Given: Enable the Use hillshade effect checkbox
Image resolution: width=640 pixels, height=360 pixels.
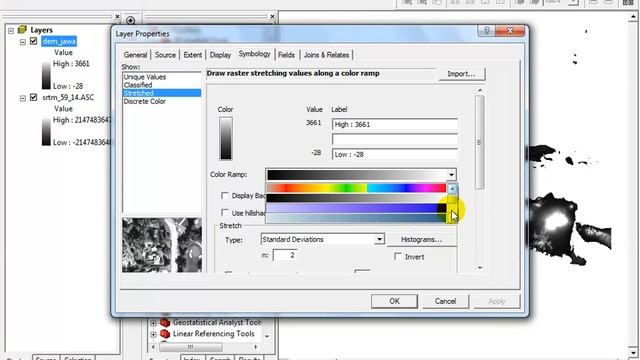Looking at the screenshot, I should click(224, 213).
